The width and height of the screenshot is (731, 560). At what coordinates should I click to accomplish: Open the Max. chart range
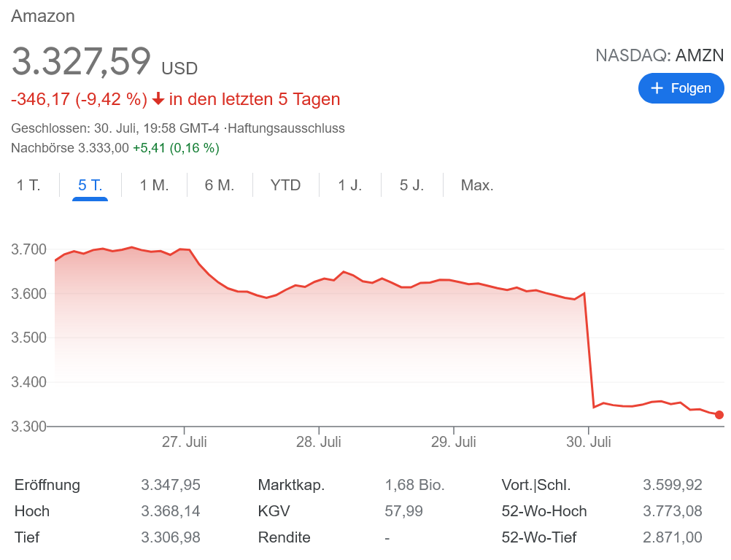coord(477,185)
